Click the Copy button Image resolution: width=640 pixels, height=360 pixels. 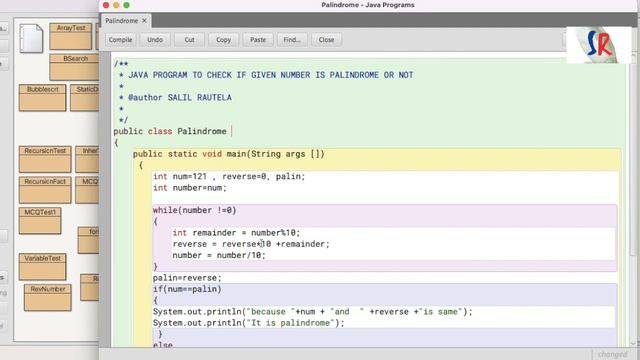tap(224, 40)
